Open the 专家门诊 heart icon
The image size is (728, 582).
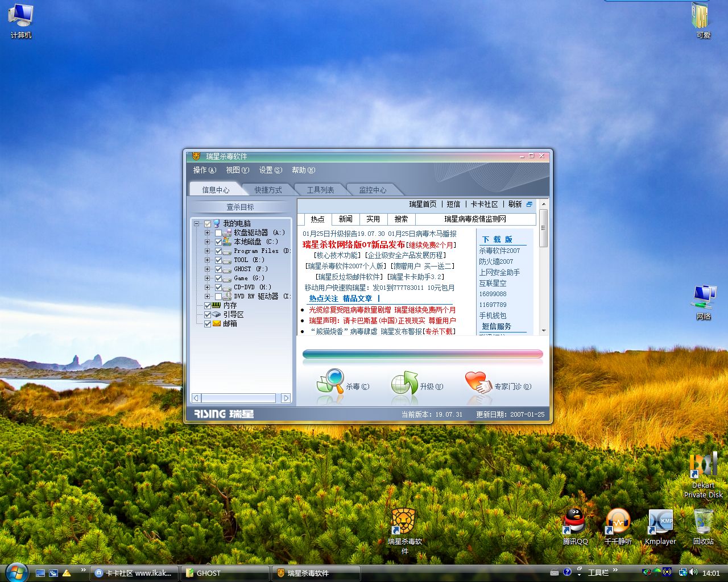478,383
